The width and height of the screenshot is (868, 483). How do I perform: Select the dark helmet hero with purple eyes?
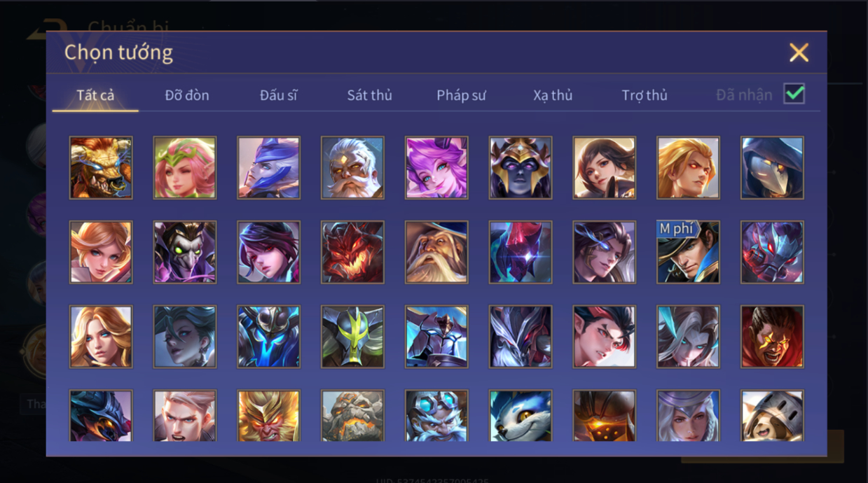pos(521,168)
